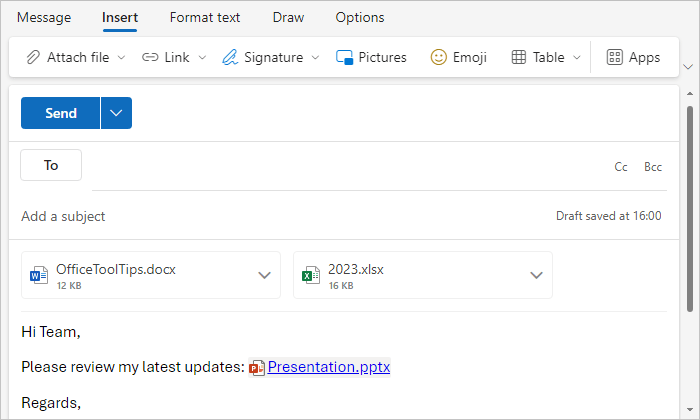Click the '16 KB' size label
This screenshot has width=700, height=420.
click(x=341, y=286)
